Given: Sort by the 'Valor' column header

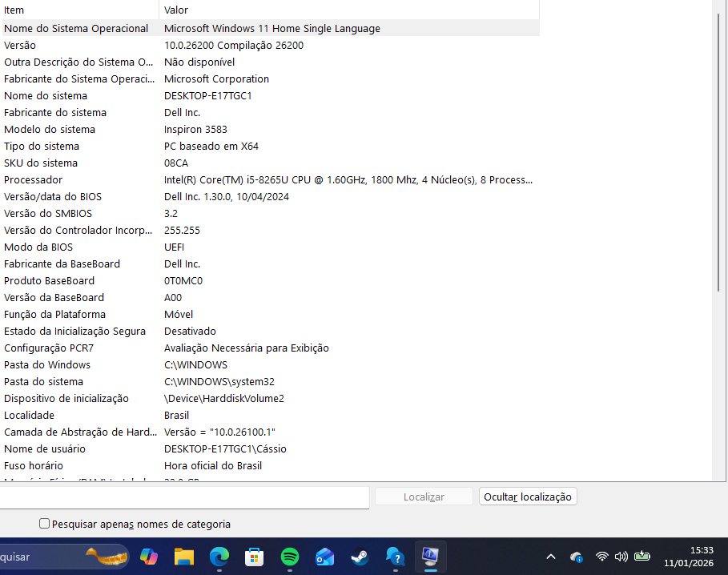Looking at the screenshot, I should 349,10.
